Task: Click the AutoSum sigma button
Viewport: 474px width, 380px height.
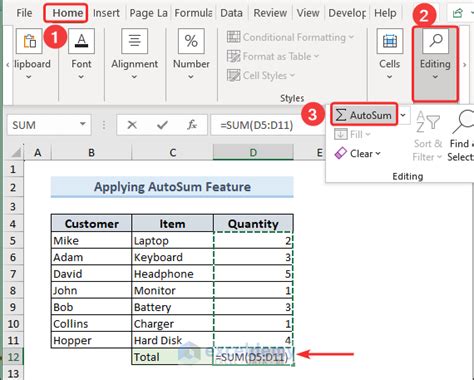Action: click(x=364, y=115)
